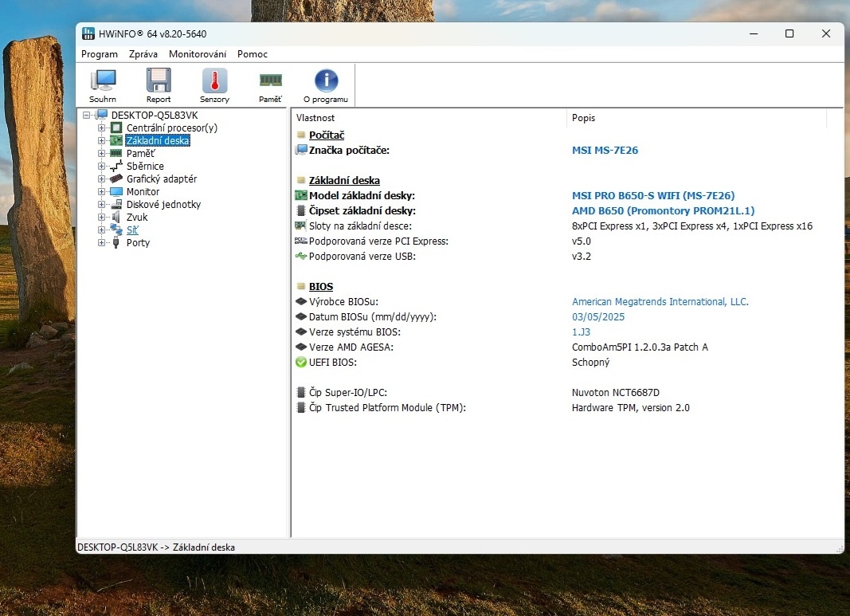Image resolution: width=850 pixels, height=616 pixels.
Task: Click the Diskové jednotky drive icon
Action: (x=116, y=205)
